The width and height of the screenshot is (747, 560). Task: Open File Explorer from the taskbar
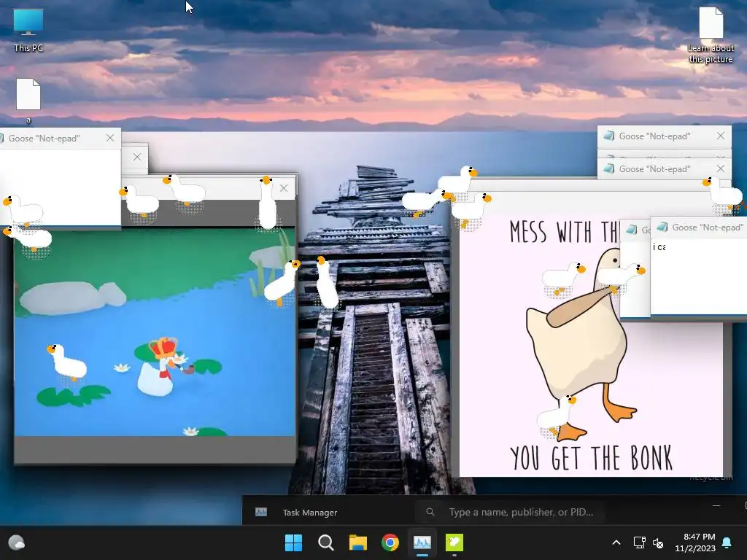click(x=357, y=542)
